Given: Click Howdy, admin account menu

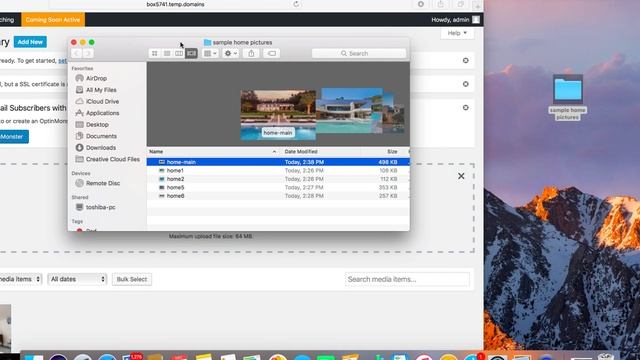Looking at the screenshot, I should [x=455, y=20].
